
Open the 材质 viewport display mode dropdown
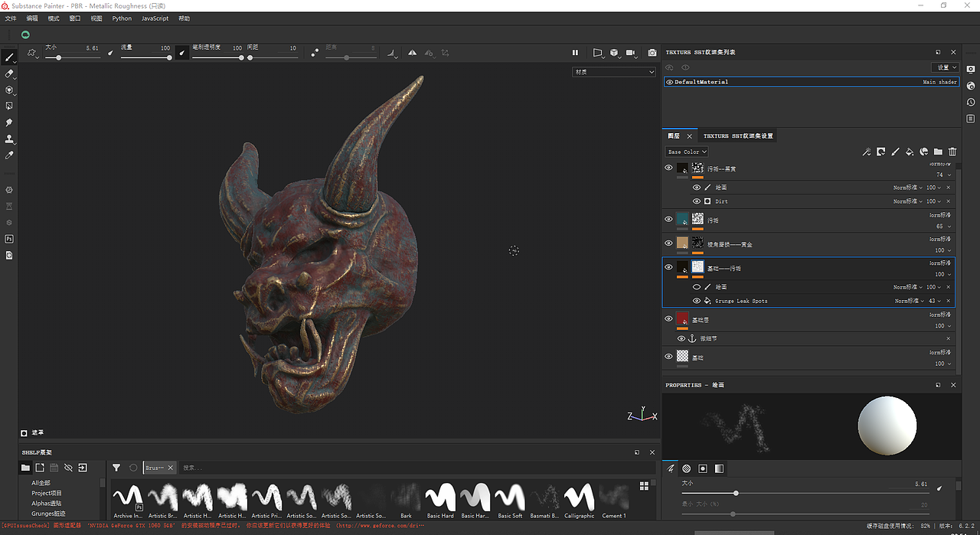pyautogui.click(x=614, y=72)
